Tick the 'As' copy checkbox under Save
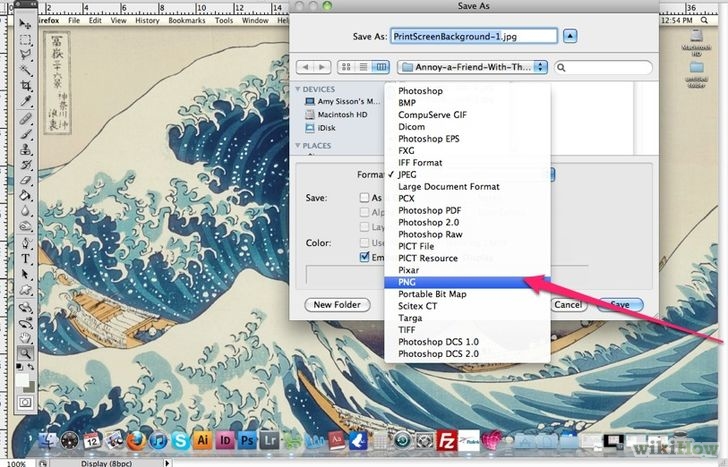Image resolution: width=728 pixels, height=467 pixels. [364, 198]
